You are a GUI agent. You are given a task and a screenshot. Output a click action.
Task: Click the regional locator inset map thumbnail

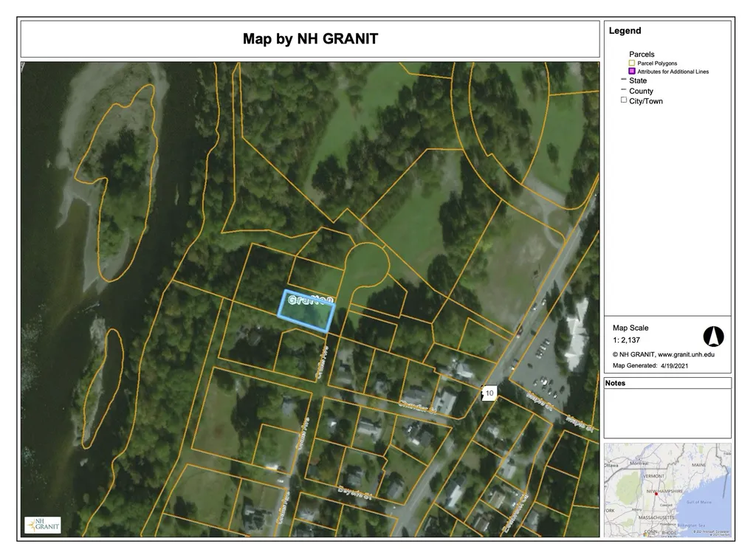(667, 490)
